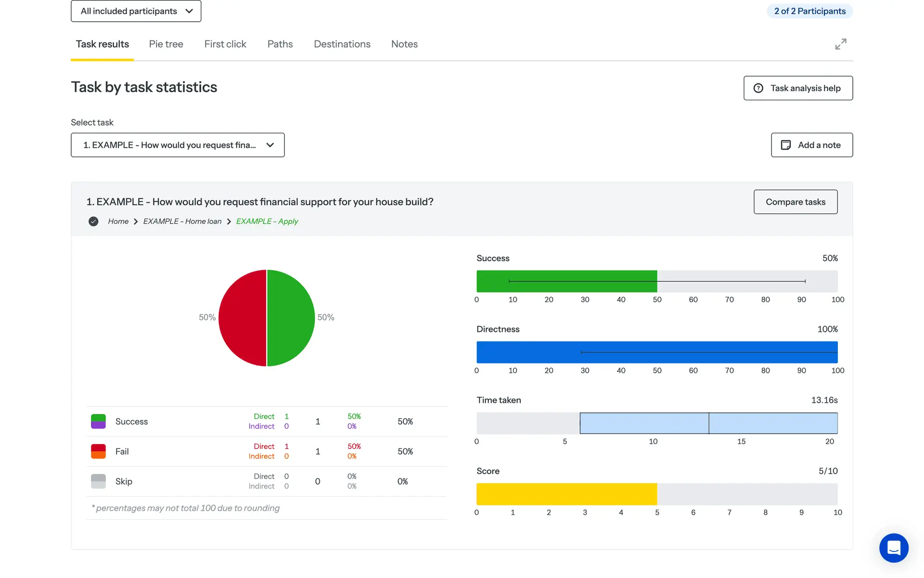
Task: Click the fullscreen expand arrows icon
Action: tap(840, 44)
